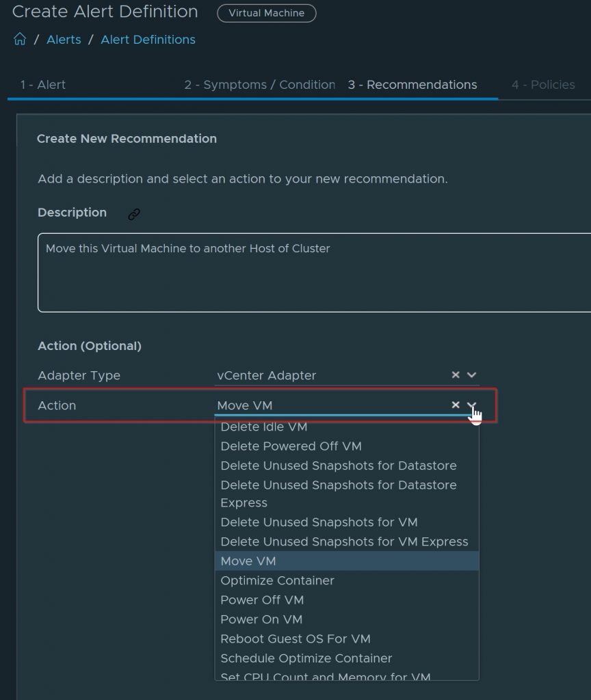The image size is (591, 700).
Task: Collapse the Action dropdown chevron
Action: pyautogui.click(x=471, y=405)
